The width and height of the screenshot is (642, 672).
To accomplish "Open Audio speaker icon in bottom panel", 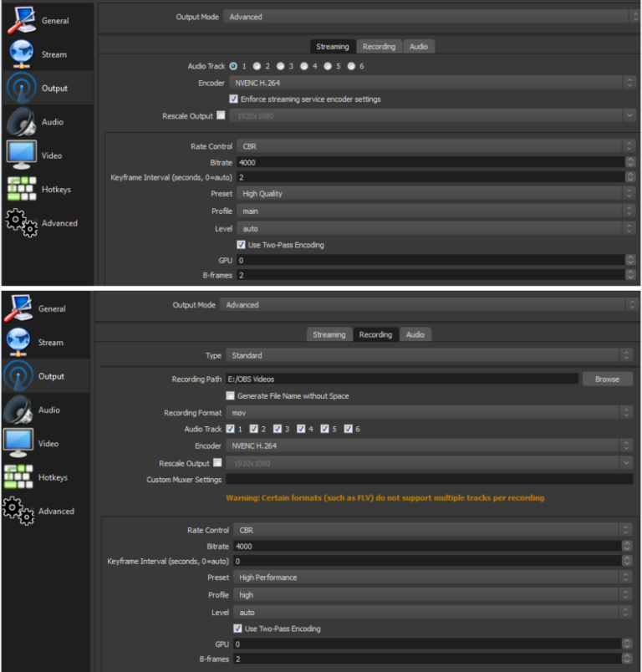I will pos(18,410).
